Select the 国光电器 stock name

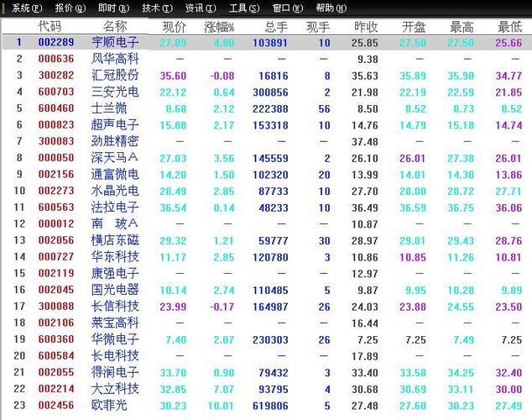pos(115,290)
